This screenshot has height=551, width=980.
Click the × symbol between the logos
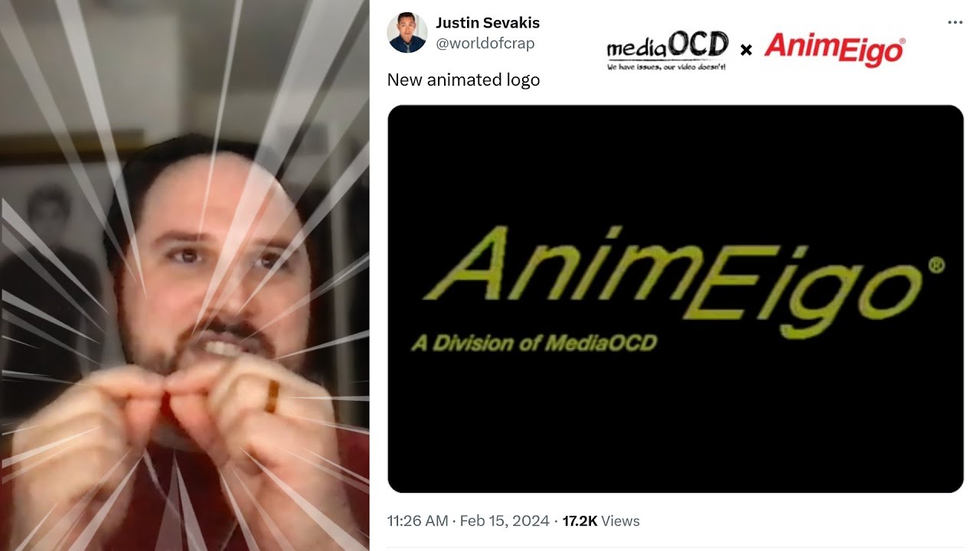pos(746,51)
